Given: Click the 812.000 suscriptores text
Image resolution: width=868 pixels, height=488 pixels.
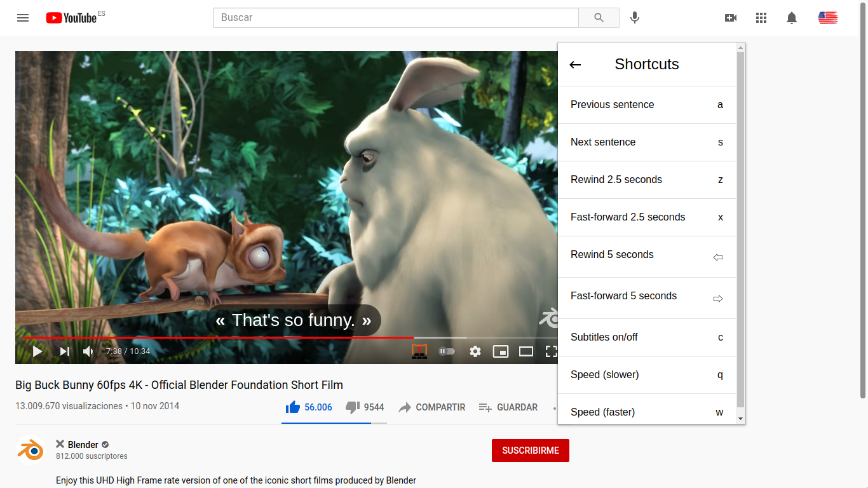Looking at the screenshot, I should [x=92, y=456].
